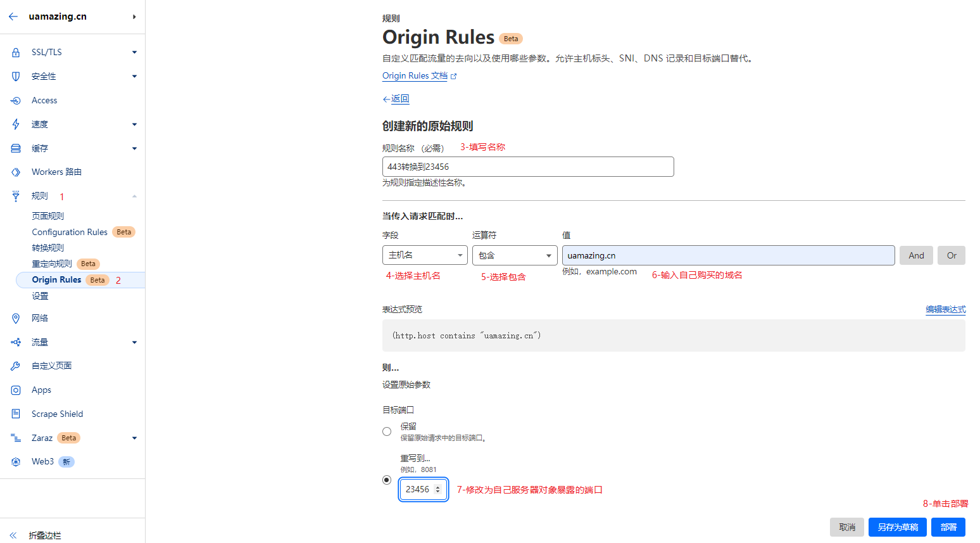Collapse the 规则 menu arrow
980x543 pixels.
134,196
